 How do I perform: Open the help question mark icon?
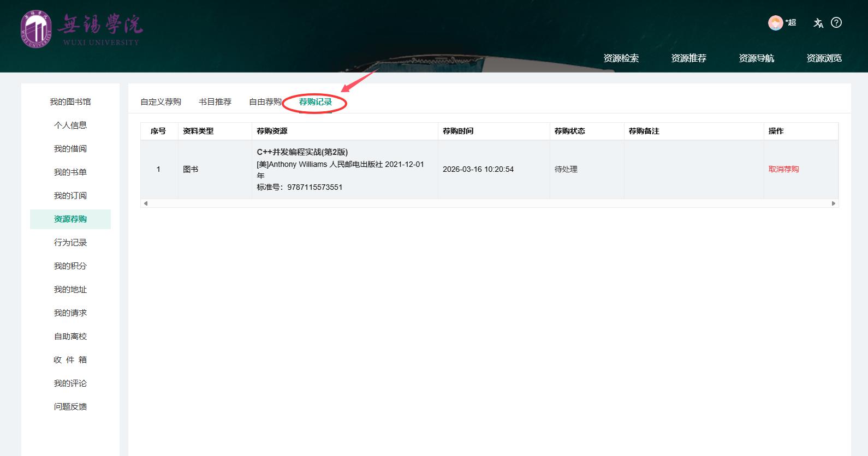coord(836,22)
